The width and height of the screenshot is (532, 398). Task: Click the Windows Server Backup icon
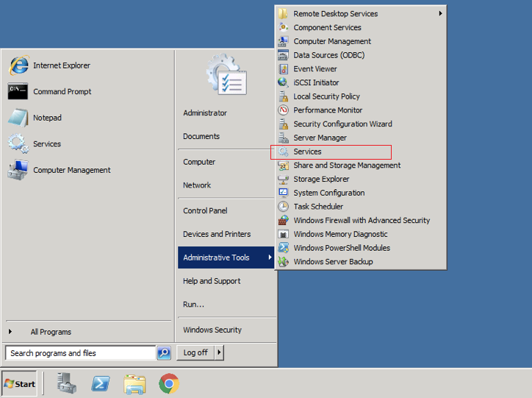(x=283, y=261)
